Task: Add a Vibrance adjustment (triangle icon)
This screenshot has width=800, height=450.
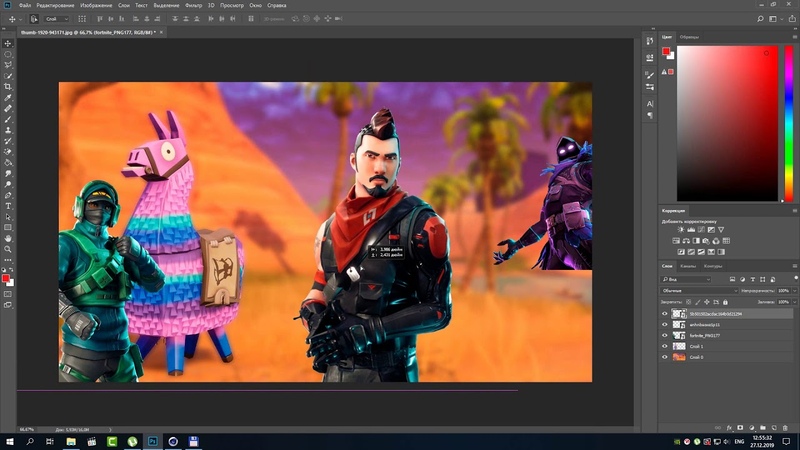Action: (721, 230)
